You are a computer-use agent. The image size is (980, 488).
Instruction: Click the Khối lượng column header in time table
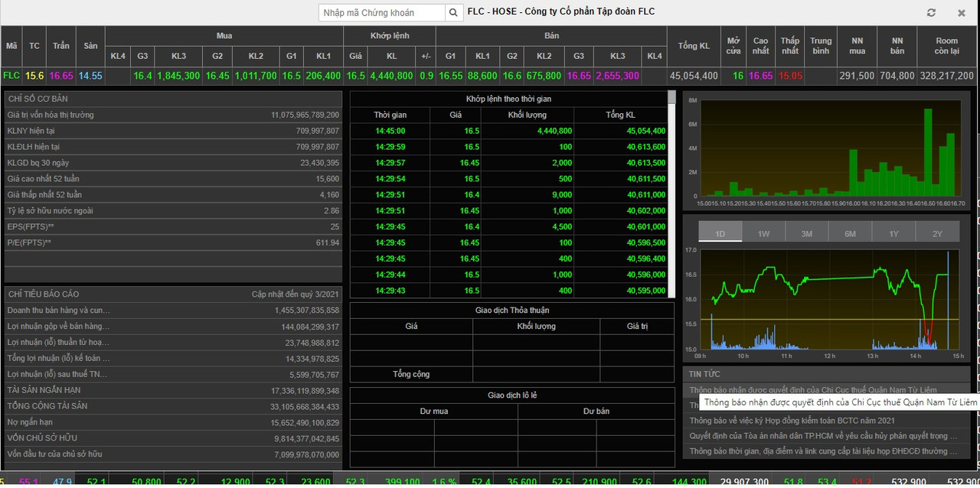tap(528, 115)
